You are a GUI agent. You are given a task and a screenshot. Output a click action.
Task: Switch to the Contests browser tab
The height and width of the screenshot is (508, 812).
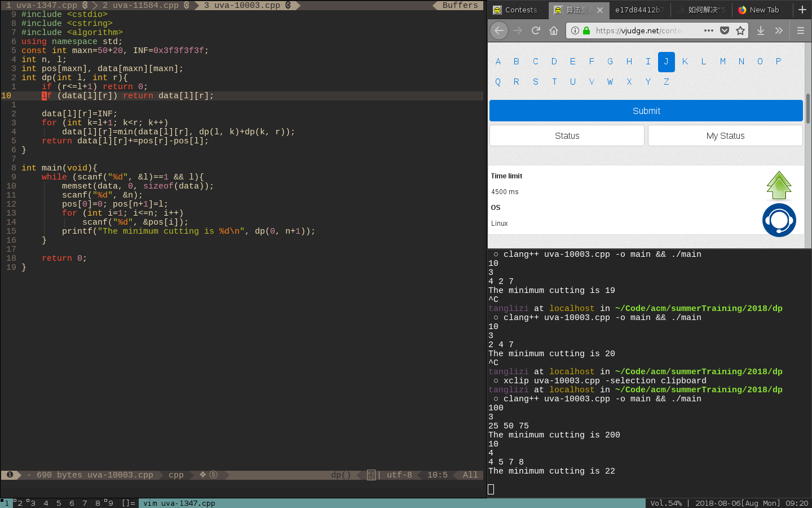click(x=516, y=10)
